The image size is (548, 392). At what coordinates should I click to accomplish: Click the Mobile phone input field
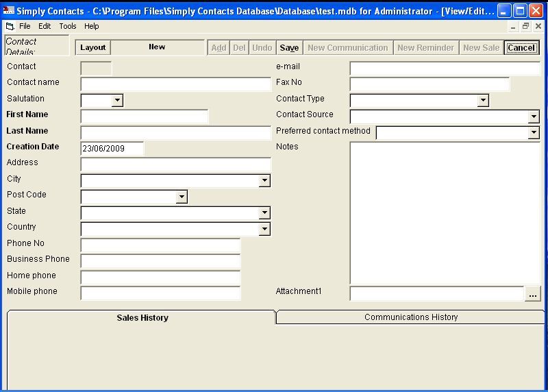click(160, 293)
